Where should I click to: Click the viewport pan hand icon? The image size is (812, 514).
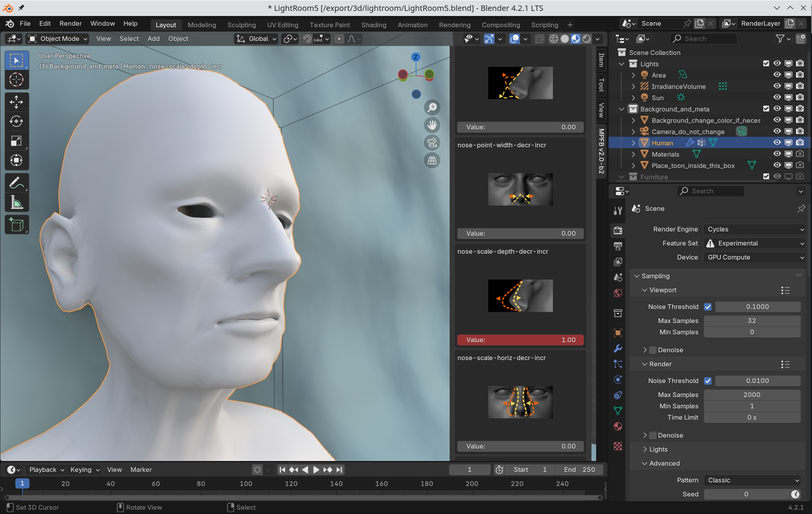pos(432,125)
